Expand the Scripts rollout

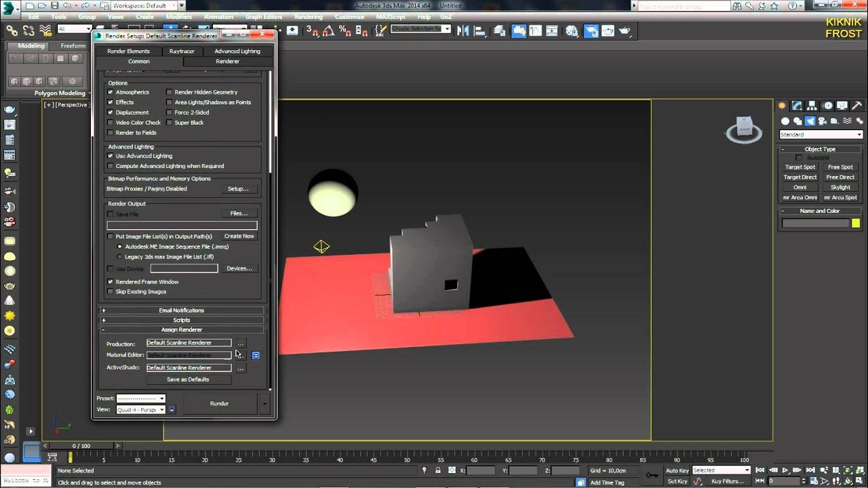(182, 320)
